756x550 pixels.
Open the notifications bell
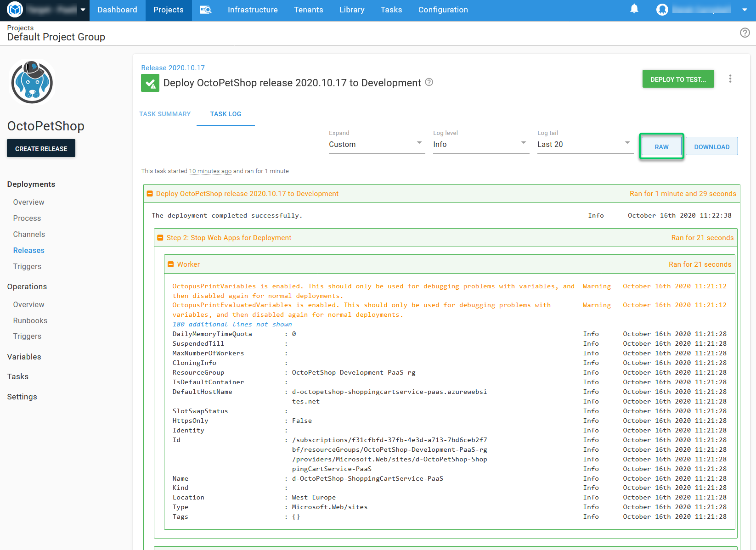click(x=634, y=9)
